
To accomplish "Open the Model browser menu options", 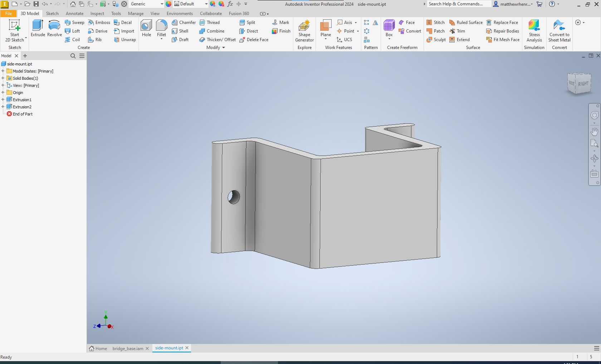I will click(x=82, y=56).
